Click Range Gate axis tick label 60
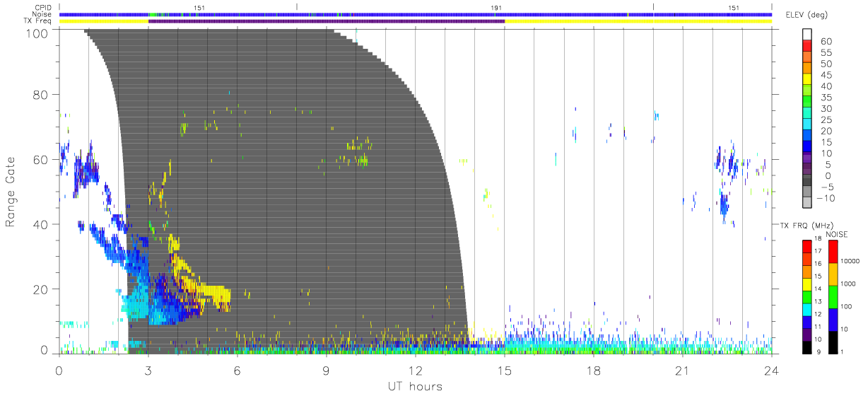This screenshot has height=401, width=868. point(40,160)
